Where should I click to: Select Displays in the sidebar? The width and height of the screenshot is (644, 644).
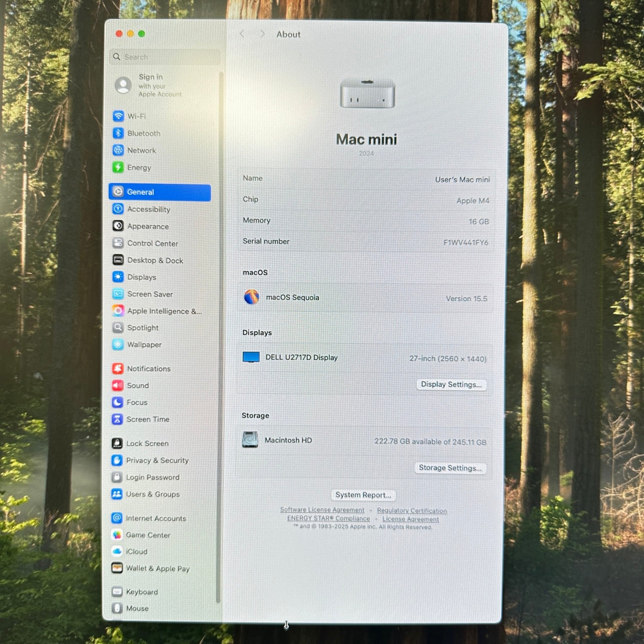pos(142,277)
